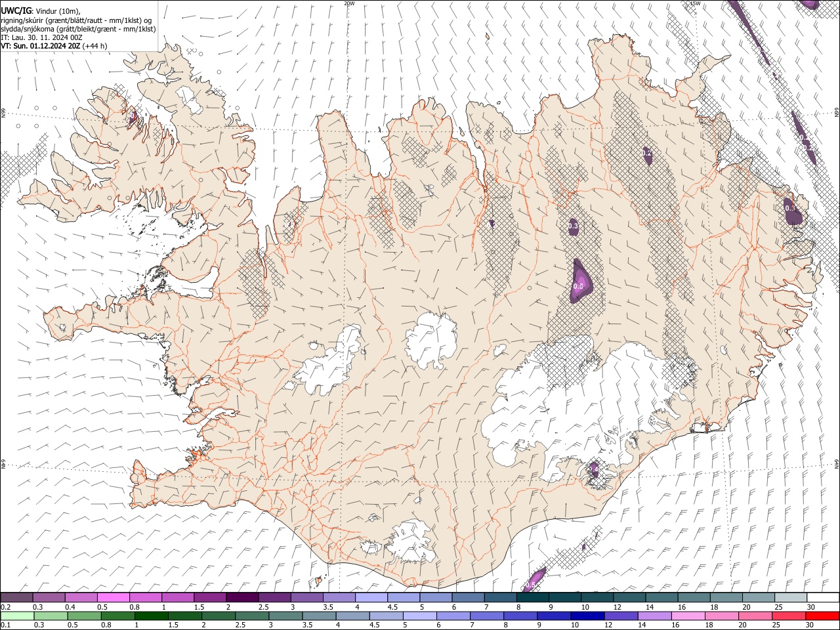
Task: Click the snowfall marker in the Westfjords
Action: tap(133, 117)
